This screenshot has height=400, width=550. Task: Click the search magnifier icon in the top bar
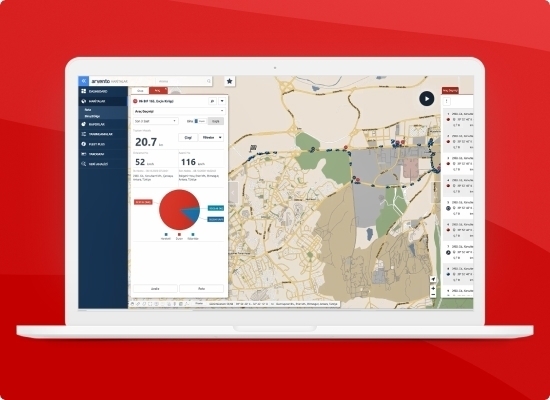pos(209,81)
